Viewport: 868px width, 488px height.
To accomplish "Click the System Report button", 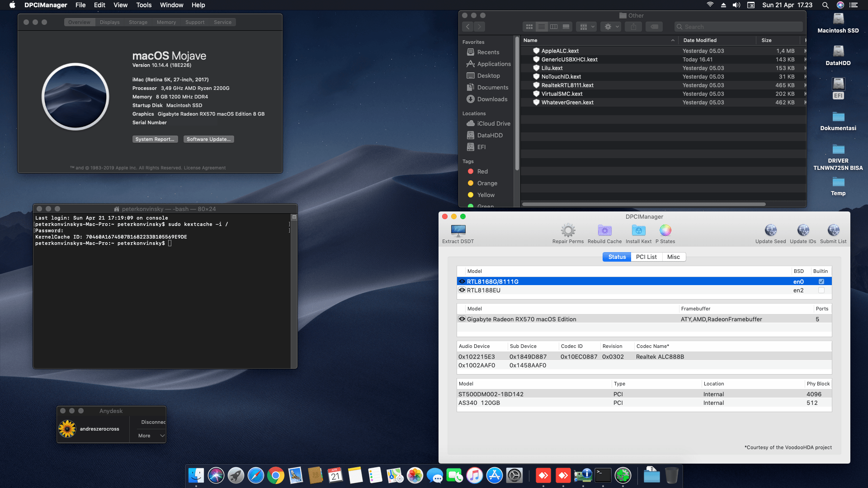I will [x=155, y=139].
